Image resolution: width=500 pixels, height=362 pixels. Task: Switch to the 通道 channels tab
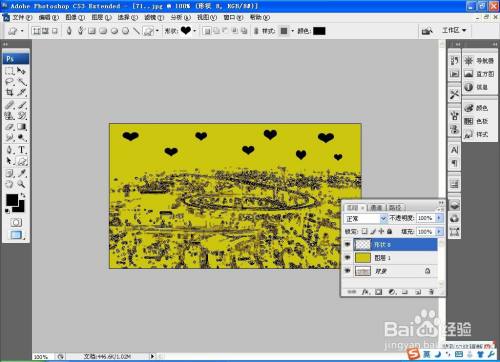point(377,208)
